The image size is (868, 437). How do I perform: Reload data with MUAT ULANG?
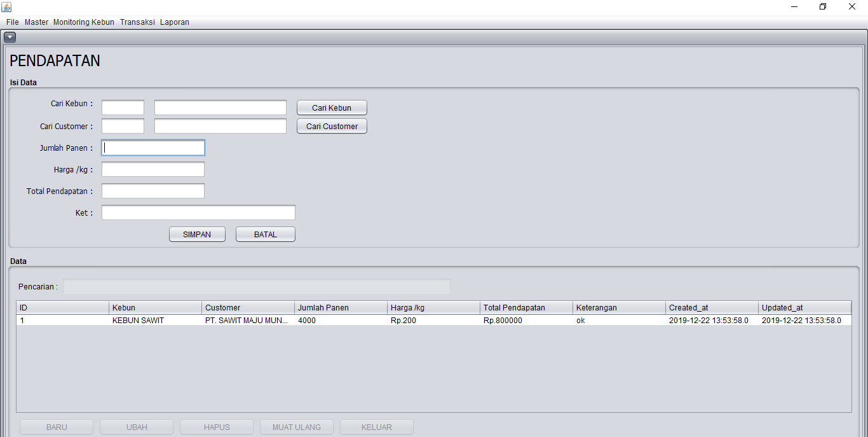click(x=296, y=426)
